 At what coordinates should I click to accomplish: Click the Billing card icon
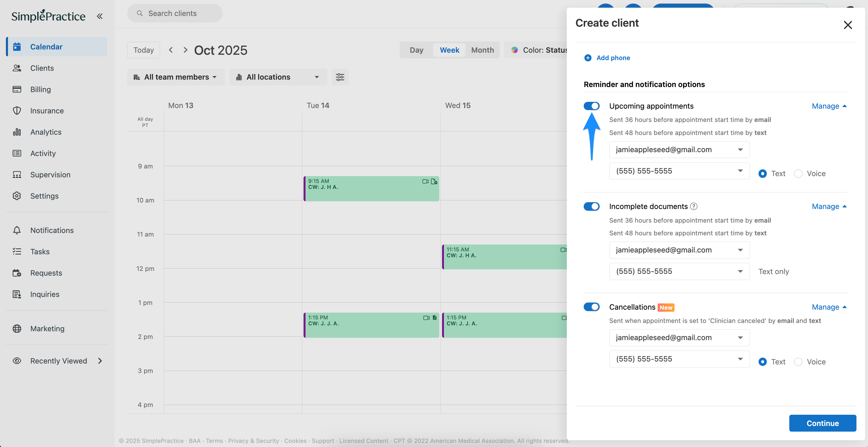click(17, 89)
